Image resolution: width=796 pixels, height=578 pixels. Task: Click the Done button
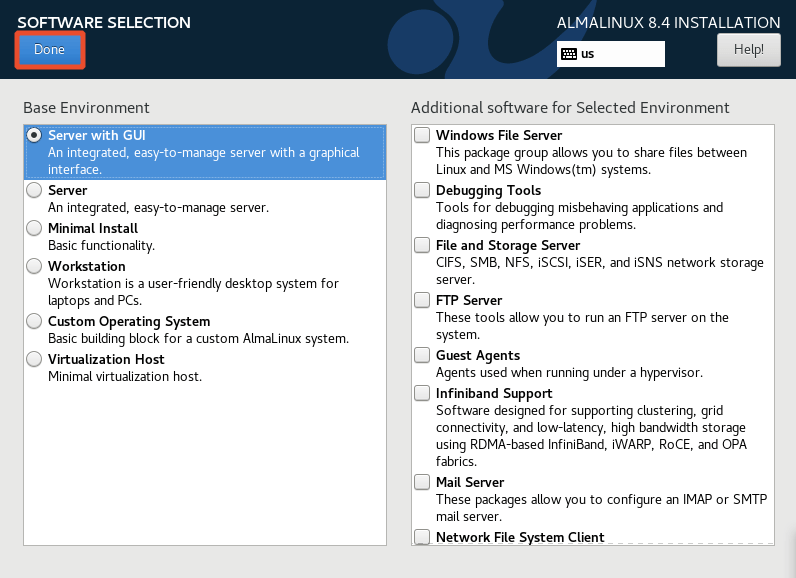pos(49,50)
